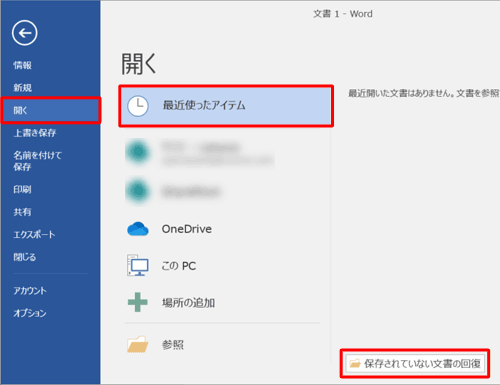Screen dimensions: 500x385
Task: Click the OneDrive cloud icon
Action: click(138, 229)
